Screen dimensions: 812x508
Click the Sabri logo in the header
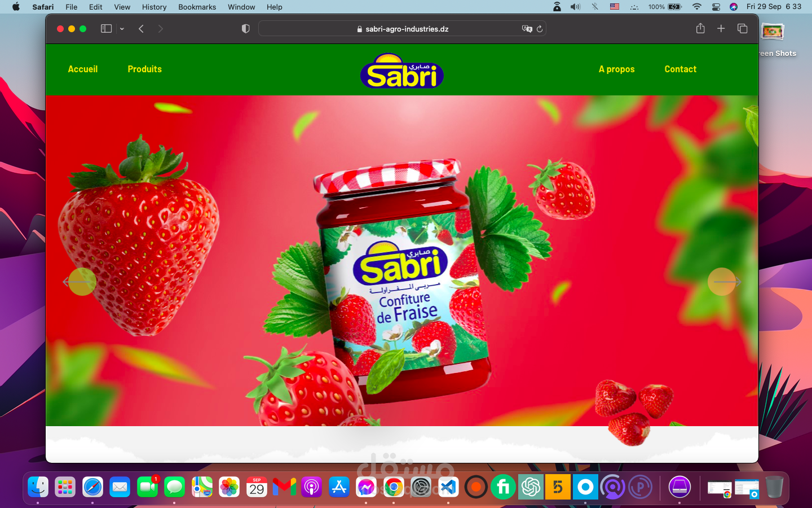402,71
